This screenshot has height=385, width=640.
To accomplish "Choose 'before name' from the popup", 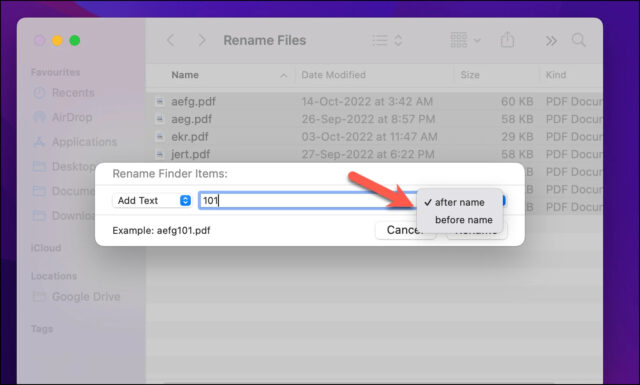I will (x=464, y=220).
